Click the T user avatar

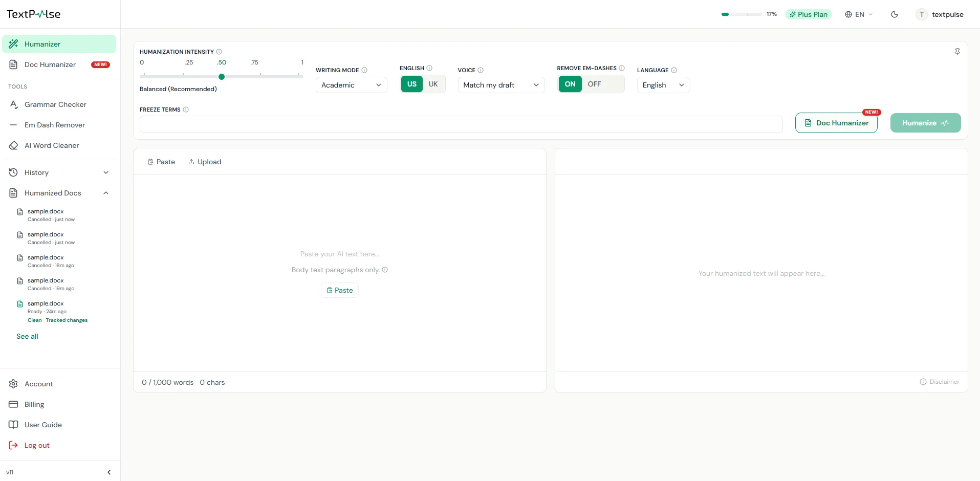click(x=922, y=14)
